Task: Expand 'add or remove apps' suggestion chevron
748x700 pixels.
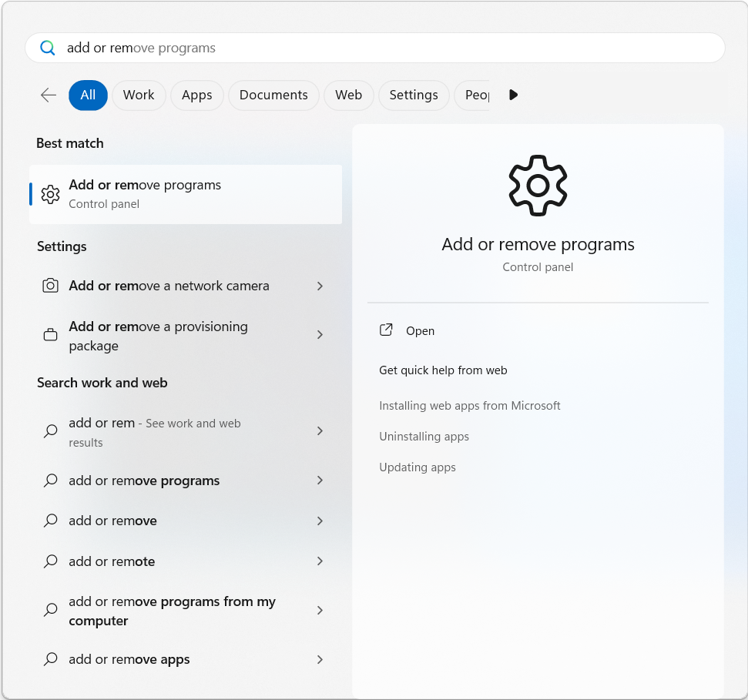Action: (320, 659)
